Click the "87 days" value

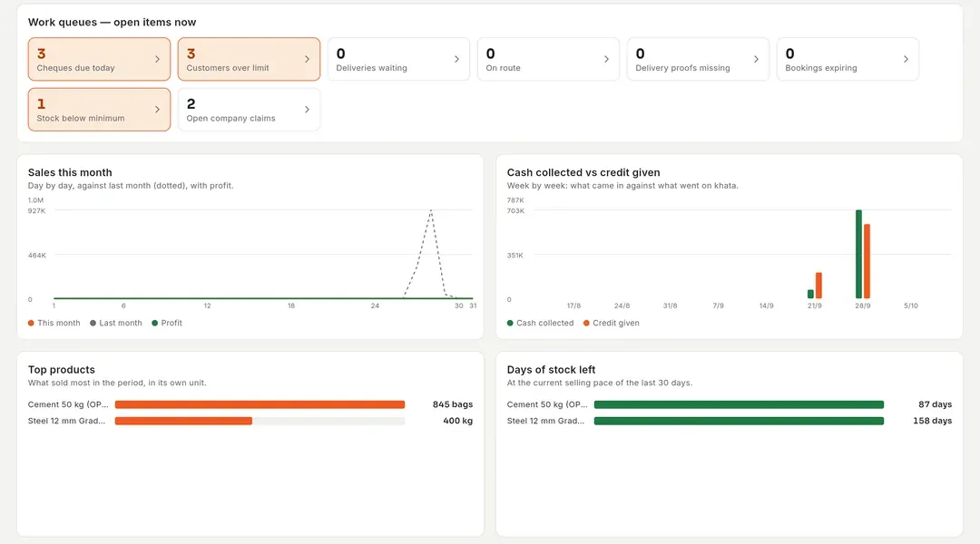[x=935, y=404]
